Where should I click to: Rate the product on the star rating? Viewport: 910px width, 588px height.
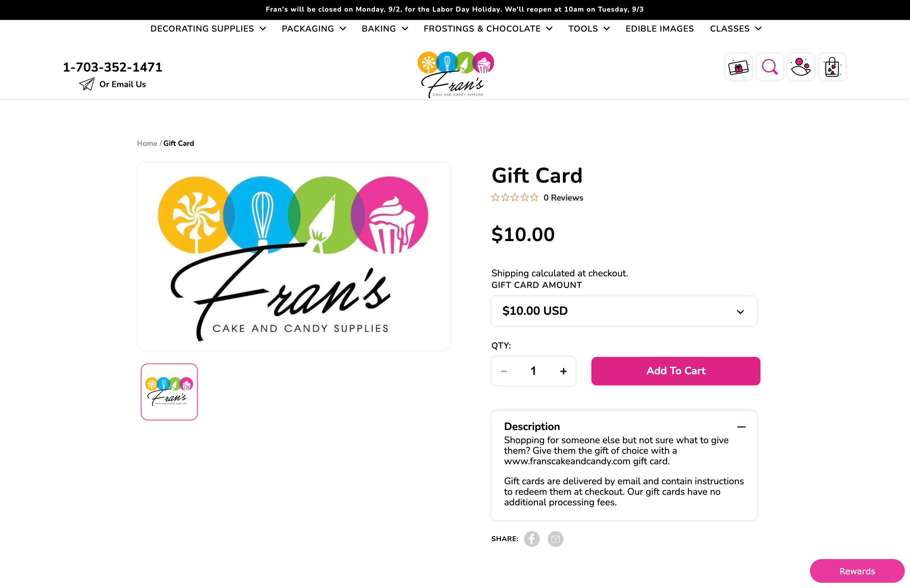pyautogui.click(x=515, y=197)
